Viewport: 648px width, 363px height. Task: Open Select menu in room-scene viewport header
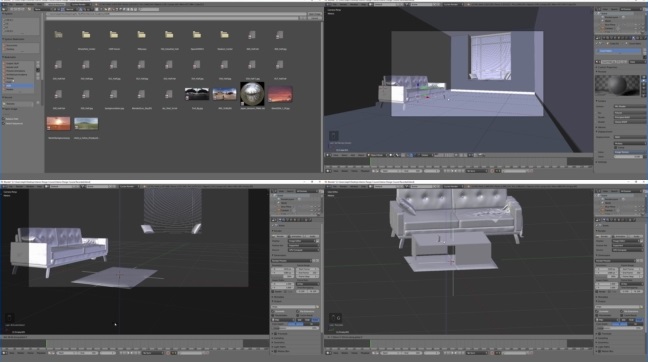[x=344, y=155]
